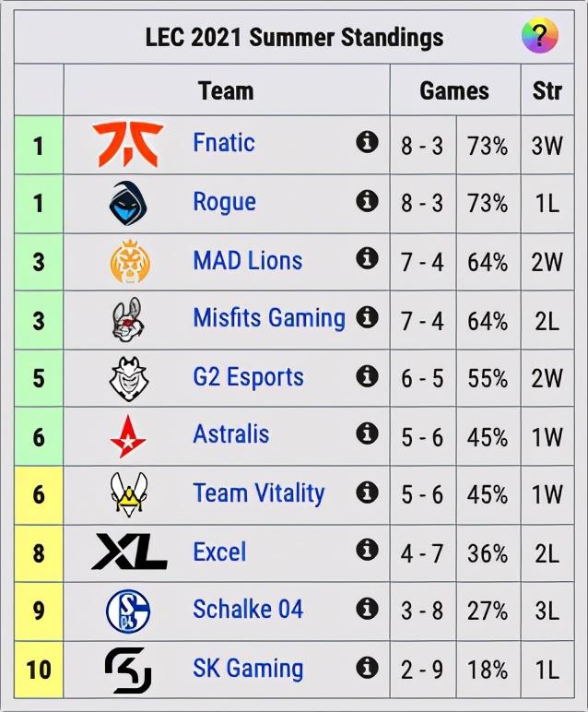Show info for G2 Esports

[x=367, y=376]
